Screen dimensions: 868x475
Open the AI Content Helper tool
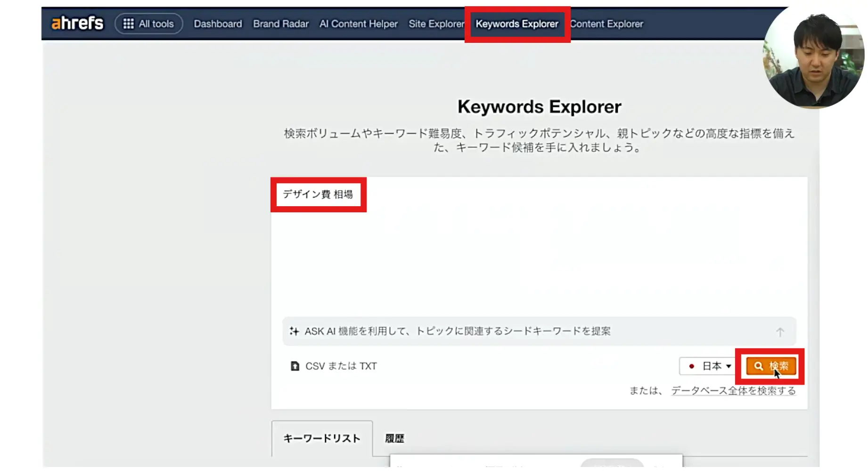click(x=358, y=24)
